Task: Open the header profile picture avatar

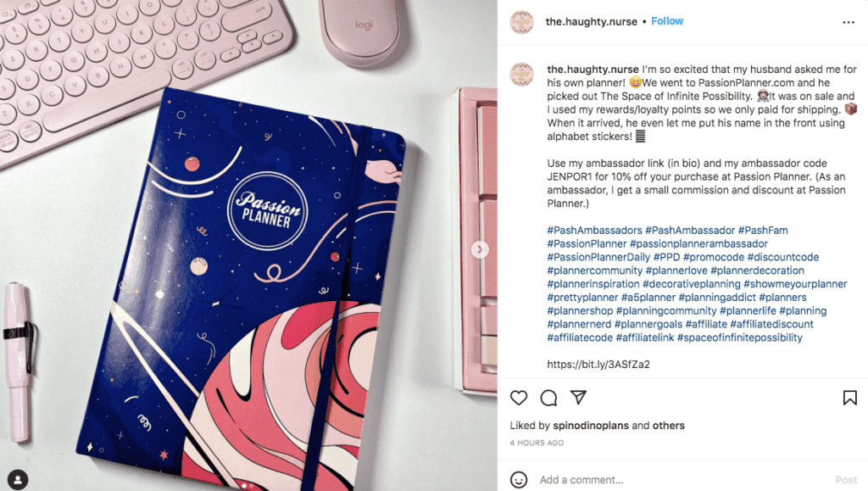Action: click(x=521, y=22)
